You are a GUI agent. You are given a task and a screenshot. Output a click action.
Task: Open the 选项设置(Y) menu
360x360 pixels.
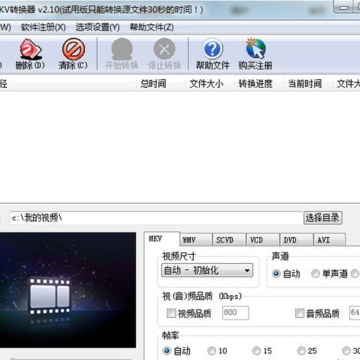pyautogui.click(x=98, y=27)
